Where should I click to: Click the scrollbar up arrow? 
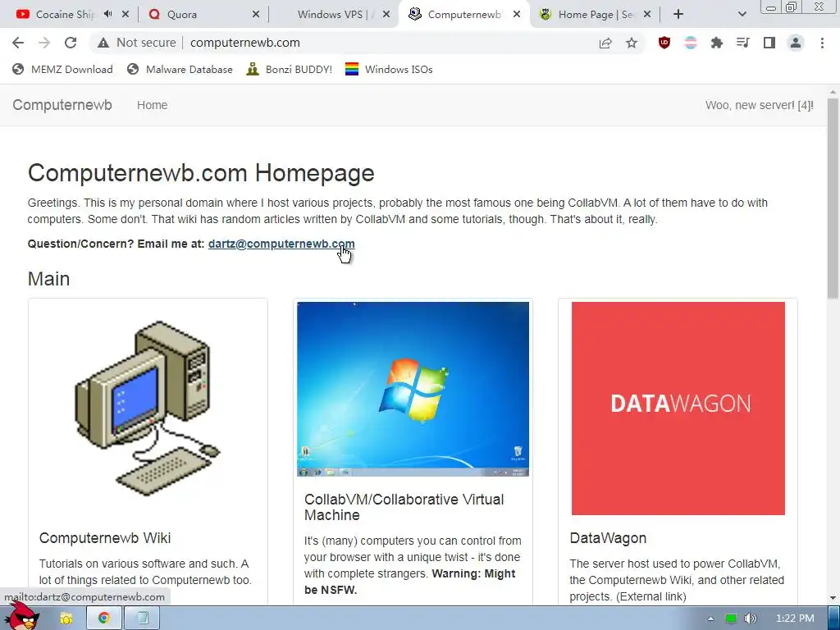tap(833, 92)
